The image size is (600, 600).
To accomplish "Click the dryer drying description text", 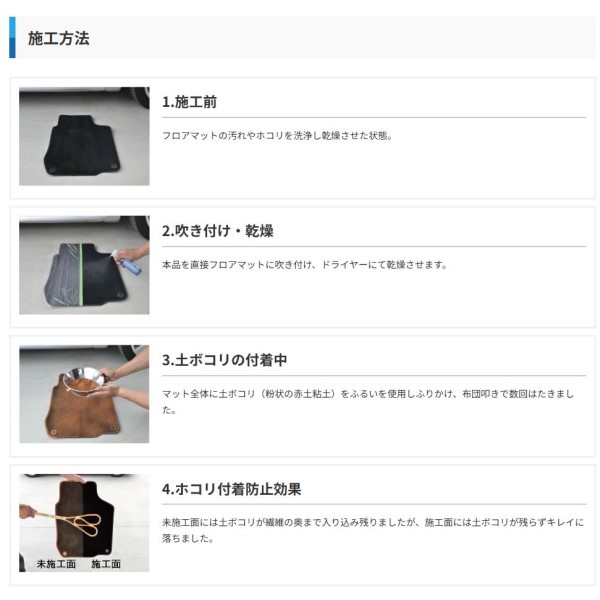I will point(305,264).
